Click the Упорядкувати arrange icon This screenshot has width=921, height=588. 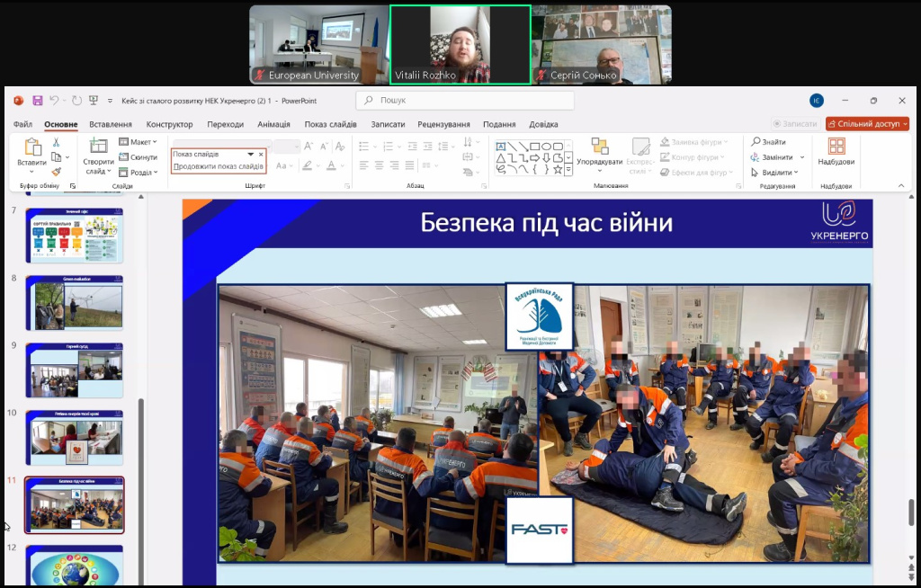coord(599,147)
